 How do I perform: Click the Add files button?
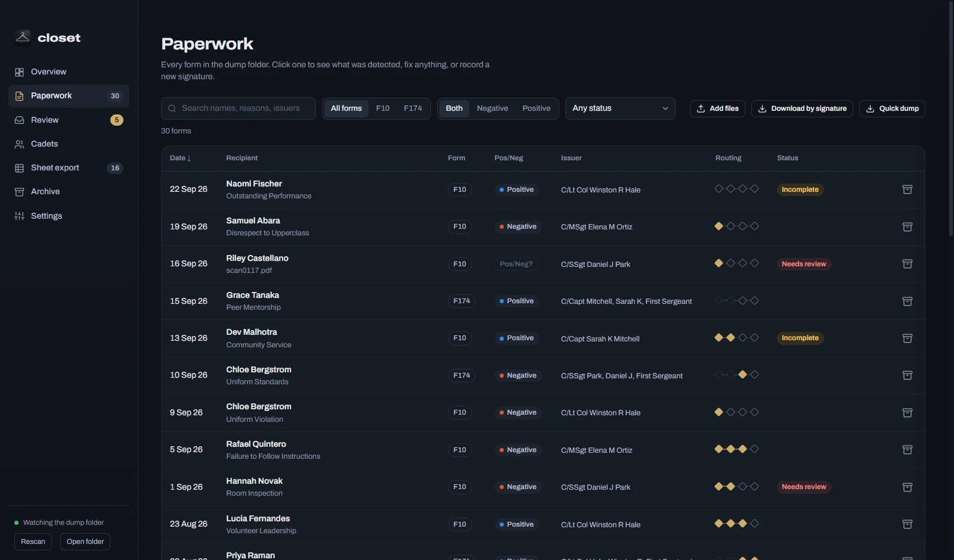coord(717,108)
